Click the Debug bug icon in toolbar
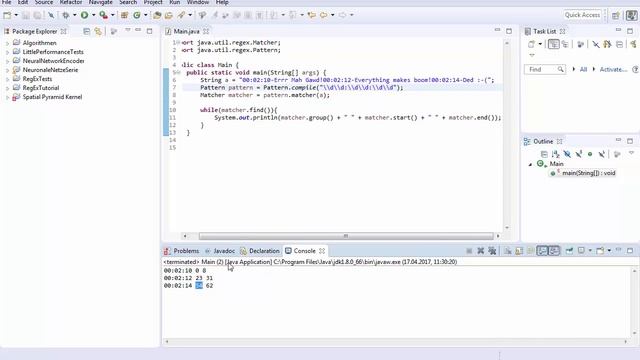Image resolution: width=640 pixels, height=360 pixels. coord(65,15)
